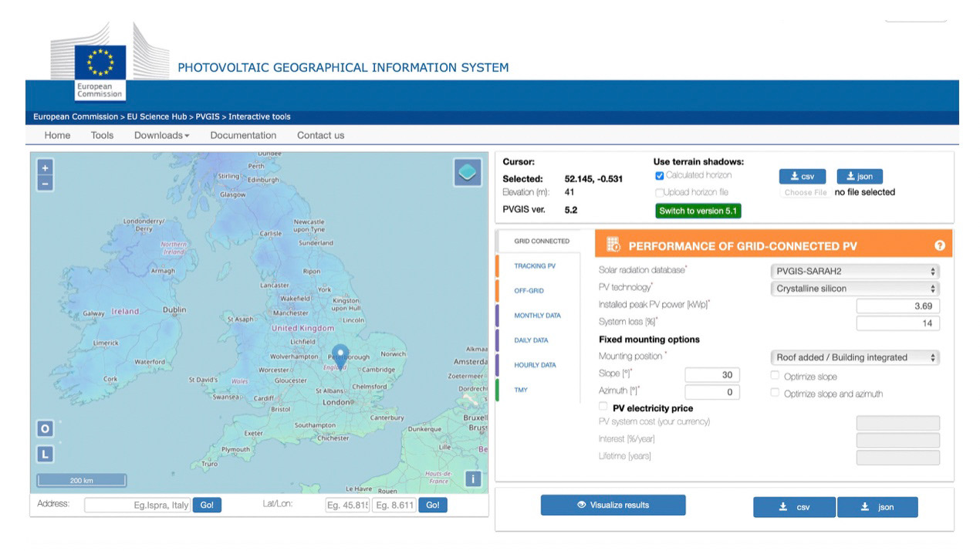
Task: Click the Photovoltaic Geographical Information System title
Action: (x=343, y=67)
